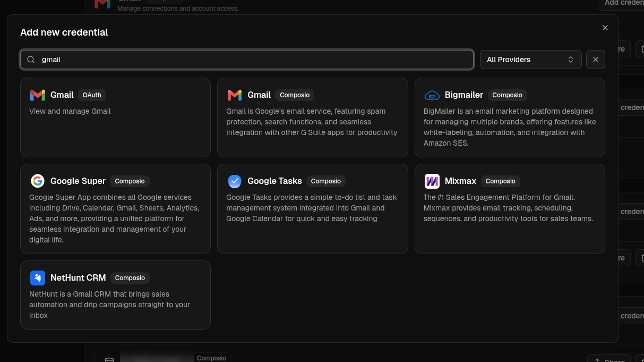Screen dimensions: 644x362
Task: Click the Gmail Composio card logo
Action: pyautogui.click(x=235, y=95)
